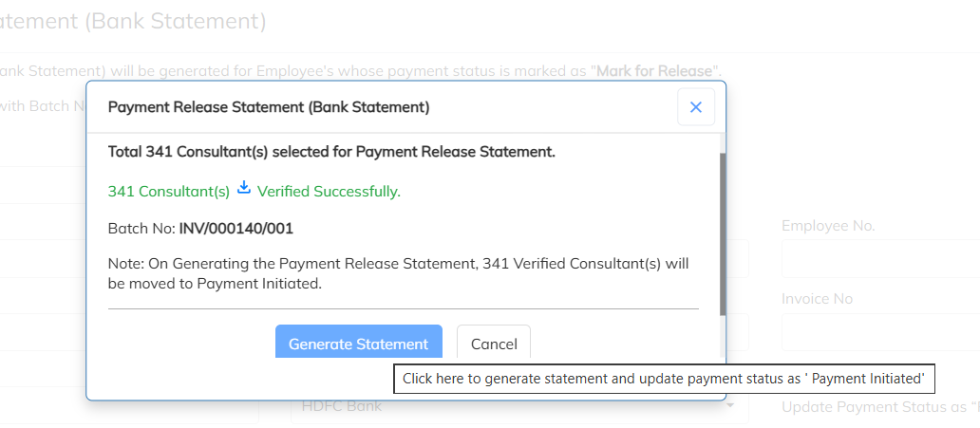This screenshot has width=980, height=428.
Task: Close the Payment Release Statement dialog
Action: click(x=695, y=107)
